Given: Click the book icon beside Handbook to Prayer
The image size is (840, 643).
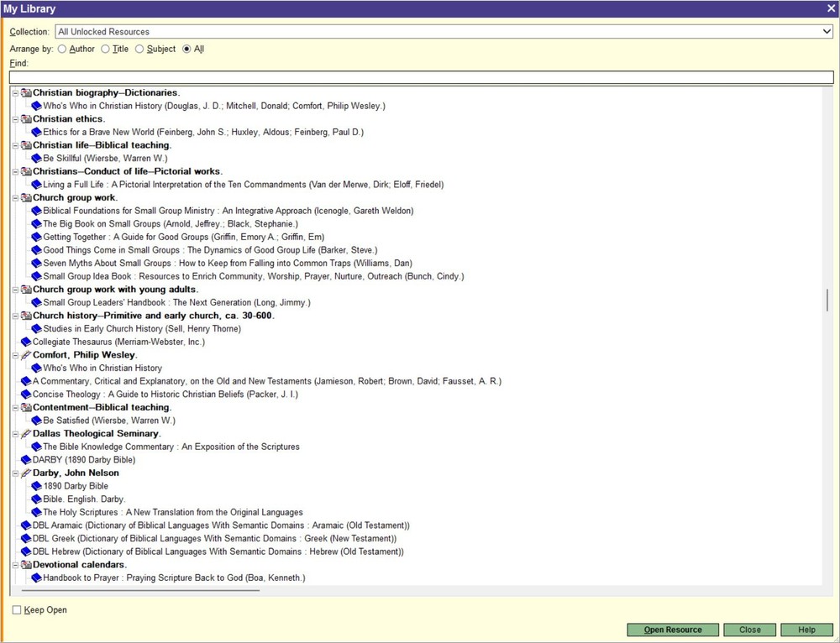Looking at the screenshot, I should coord(36,578).
